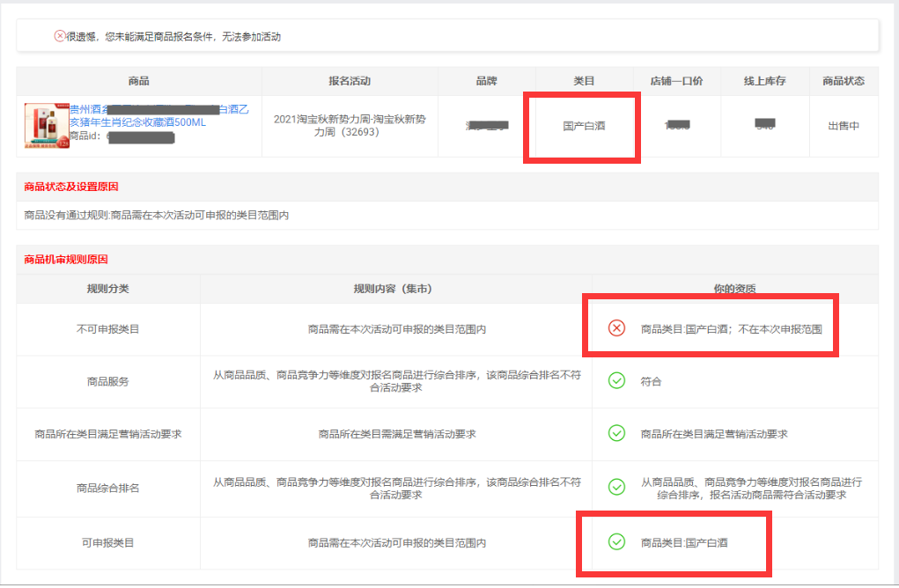
Task: Click the red error icon in top alert
Action: [60, 36]
